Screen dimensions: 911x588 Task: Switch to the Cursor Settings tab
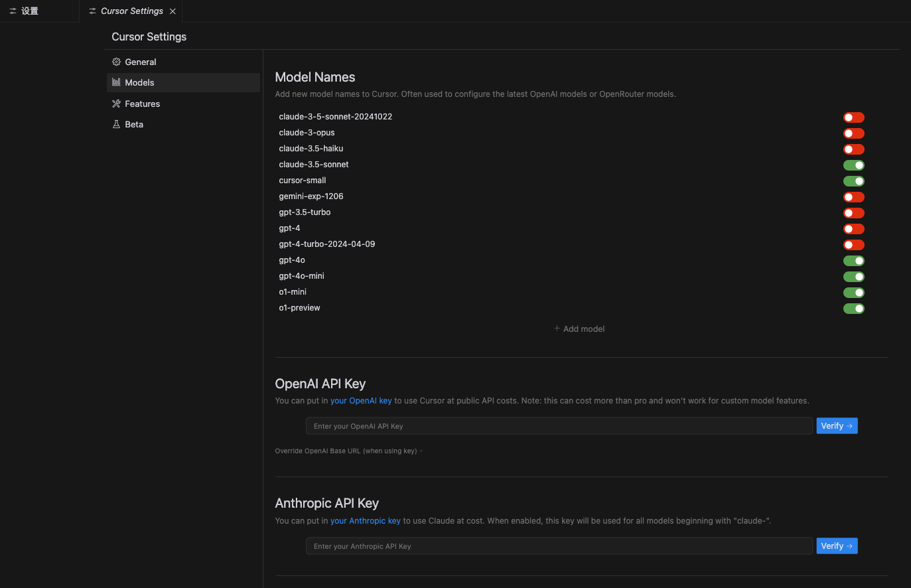pos(131,11)
